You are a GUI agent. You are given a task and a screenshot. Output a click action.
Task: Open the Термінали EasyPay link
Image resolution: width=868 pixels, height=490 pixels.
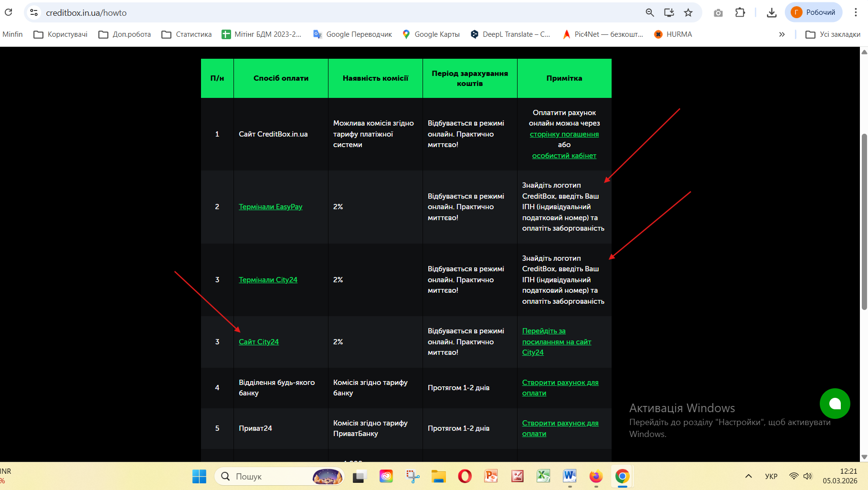271,207
